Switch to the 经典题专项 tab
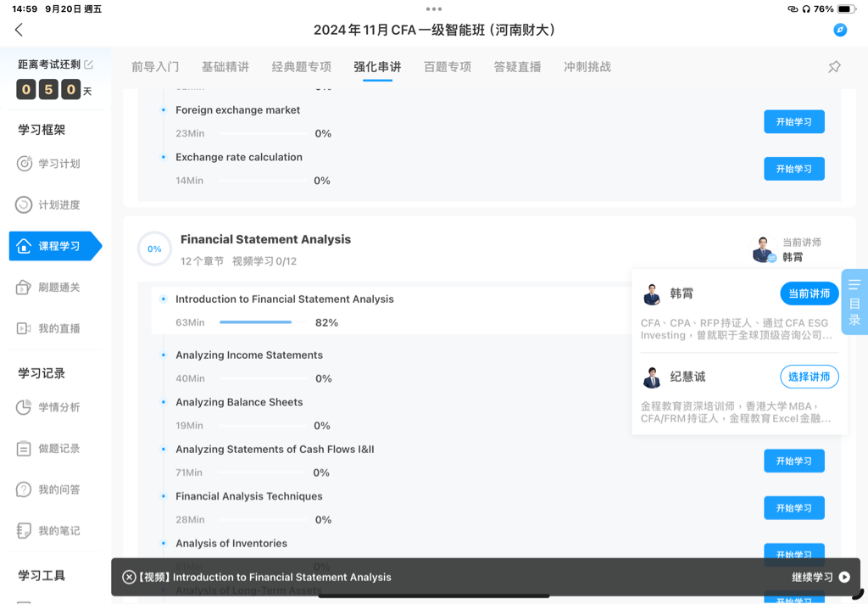Viewport: 868px width, 604px height. pos(302,67)
